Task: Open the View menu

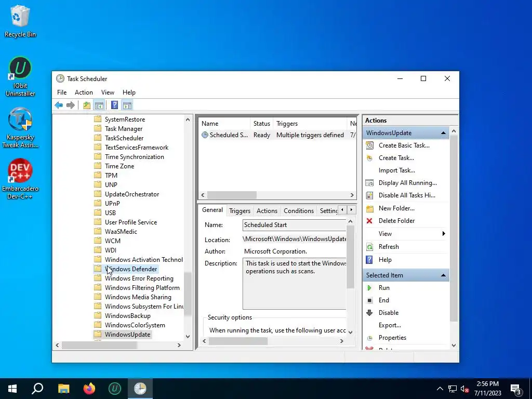Action: pyautogui.click(x=108, y=92)
